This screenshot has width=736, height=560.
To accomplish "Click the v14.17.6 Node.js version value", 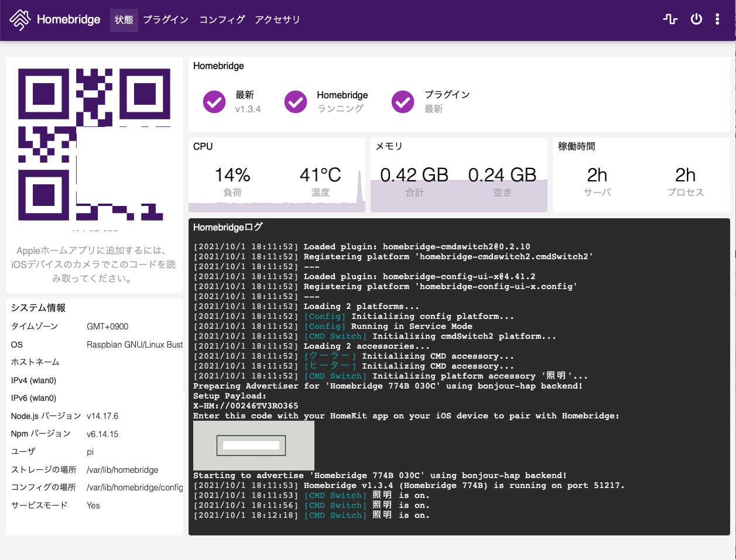I will pos(102,416).
